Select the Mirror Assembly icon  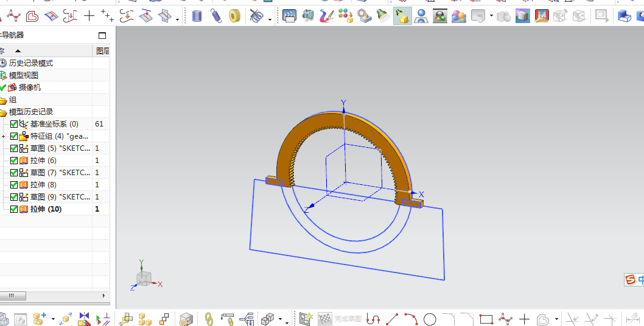(x=84, y=319)
